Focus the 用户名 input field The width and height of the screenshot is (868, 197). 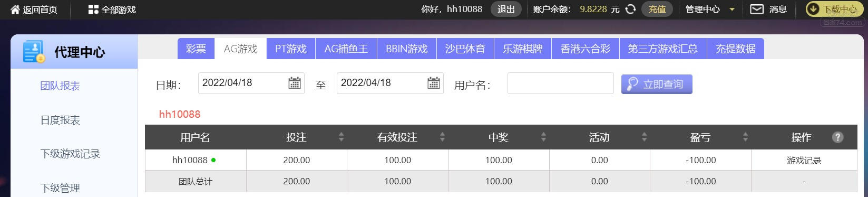pos(561,83)
